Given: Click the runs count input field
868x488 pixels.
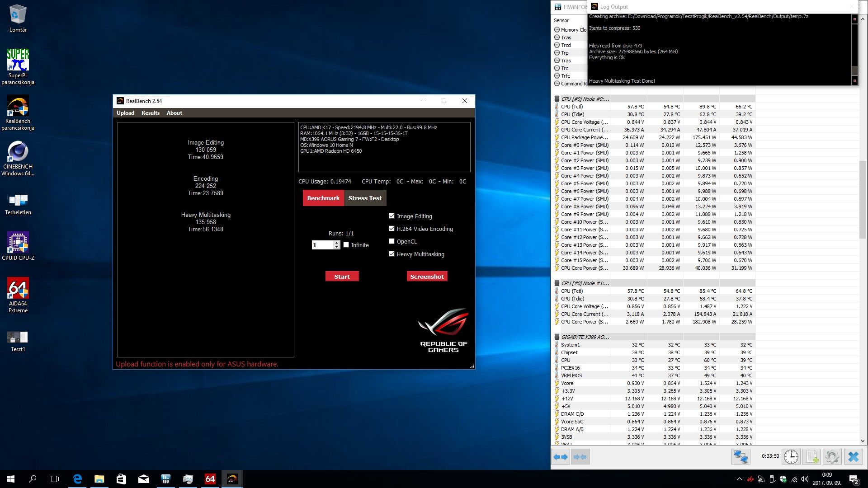Looking at the screenshot, I should point(322,245).
